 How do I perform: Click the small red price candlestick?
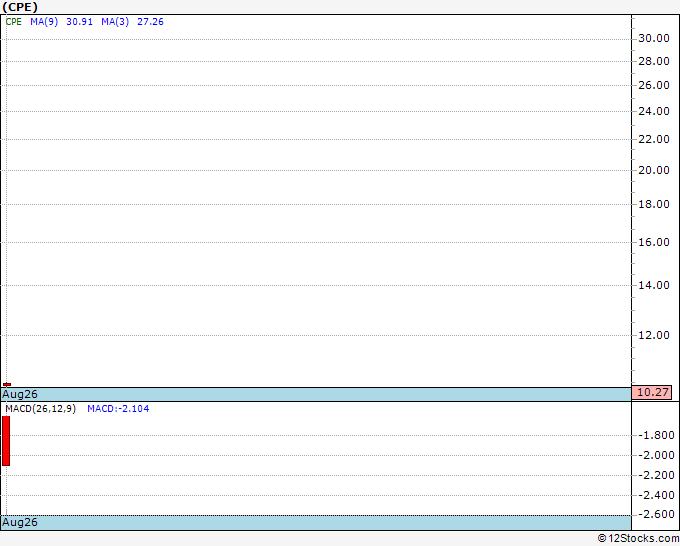[7, 384]
